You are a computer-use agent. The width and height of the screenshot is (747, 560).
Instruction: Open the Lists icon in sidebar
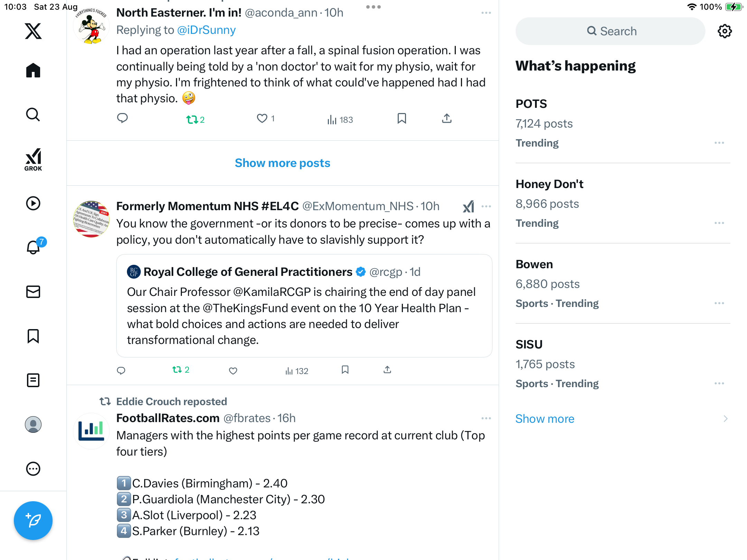tap(33, 380)
